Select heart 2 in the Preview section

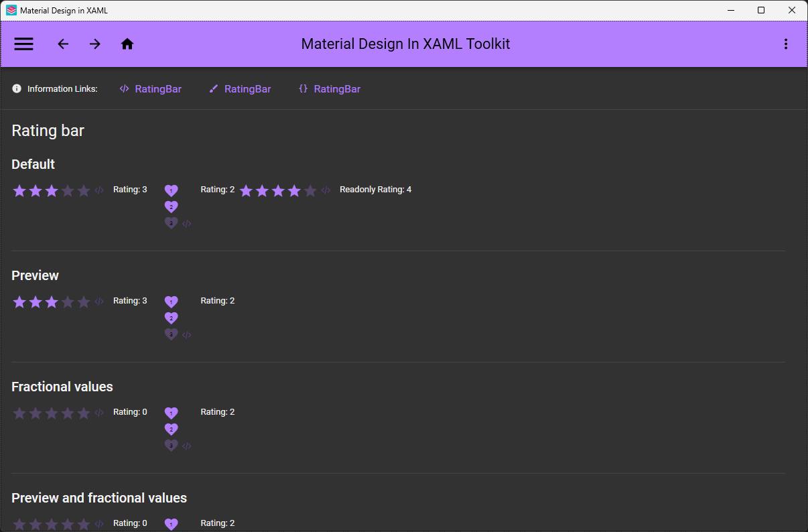click(172, 318)
